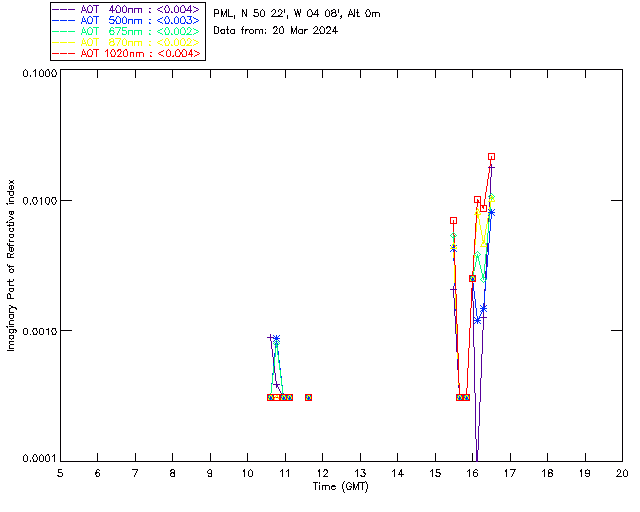Click the purple plus marker near 0.0009 at 10.6
Image resolution: width=640 pixels, height=512 pixels.
(270, 338)
